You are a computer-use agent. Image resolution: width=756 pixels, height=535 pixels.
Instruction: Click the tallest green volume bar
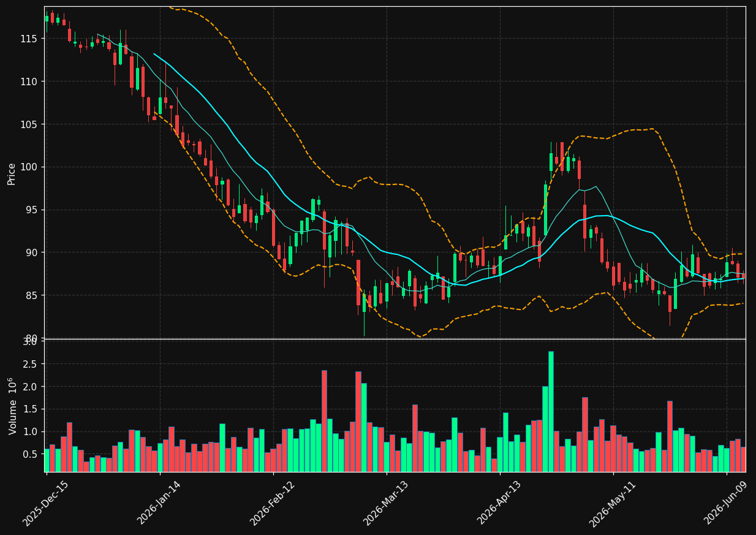551,411
